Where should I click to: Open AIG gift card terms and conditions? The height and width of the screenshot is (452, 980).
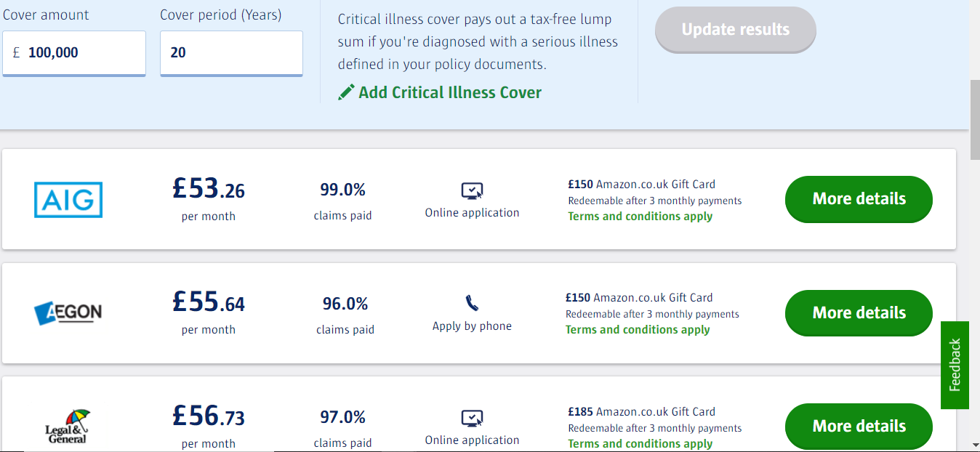click(x=640, y=217)
